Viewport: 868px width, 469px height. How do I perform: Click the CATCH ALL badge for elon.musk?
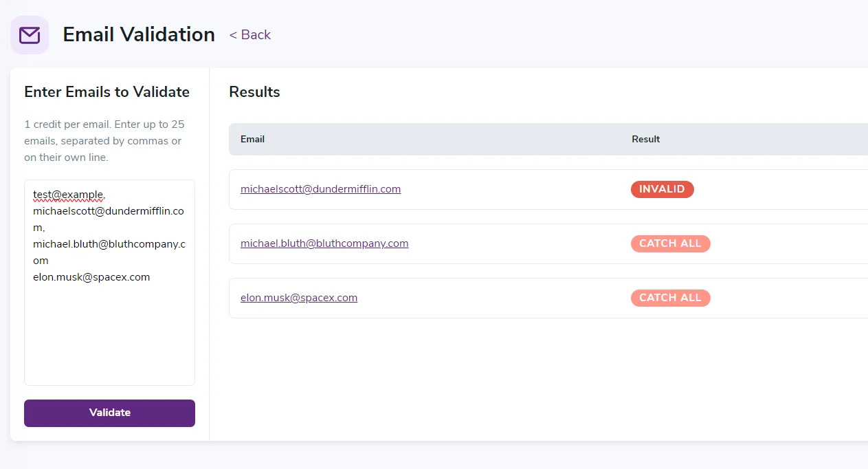coord(670,298)
